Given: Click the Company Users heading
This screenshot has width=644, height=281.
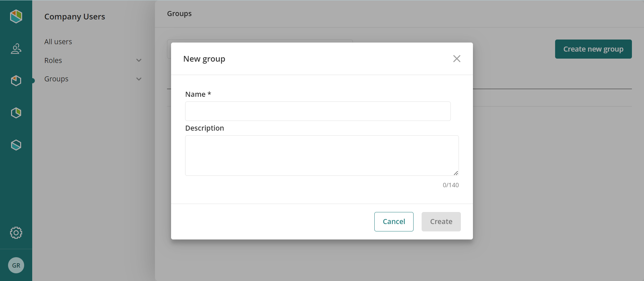Looking at the screenshot, I should [74, 17].
